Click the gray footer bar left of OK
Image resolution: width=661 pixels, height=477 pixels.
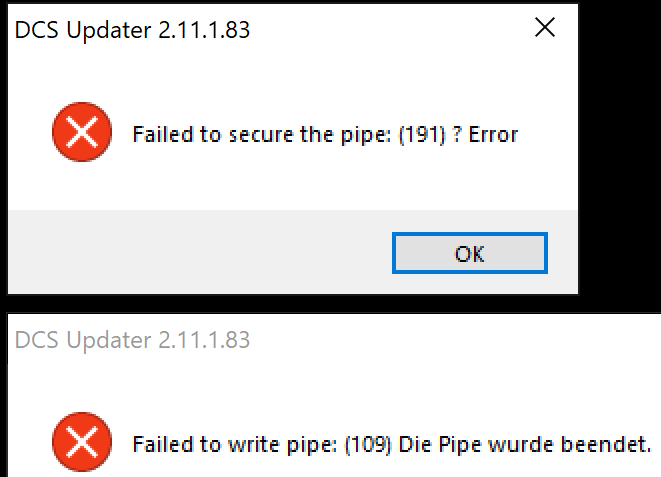[200, 252]
